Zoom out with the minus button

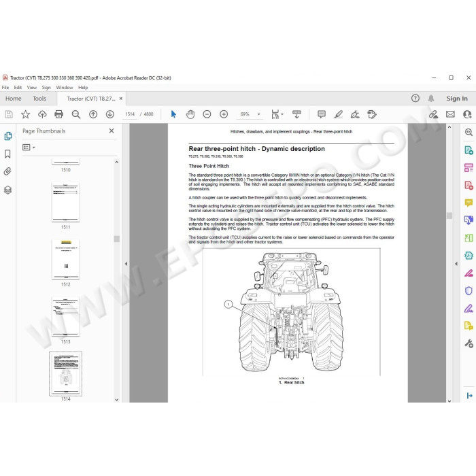pyautogui.click(x=207, y=114)
